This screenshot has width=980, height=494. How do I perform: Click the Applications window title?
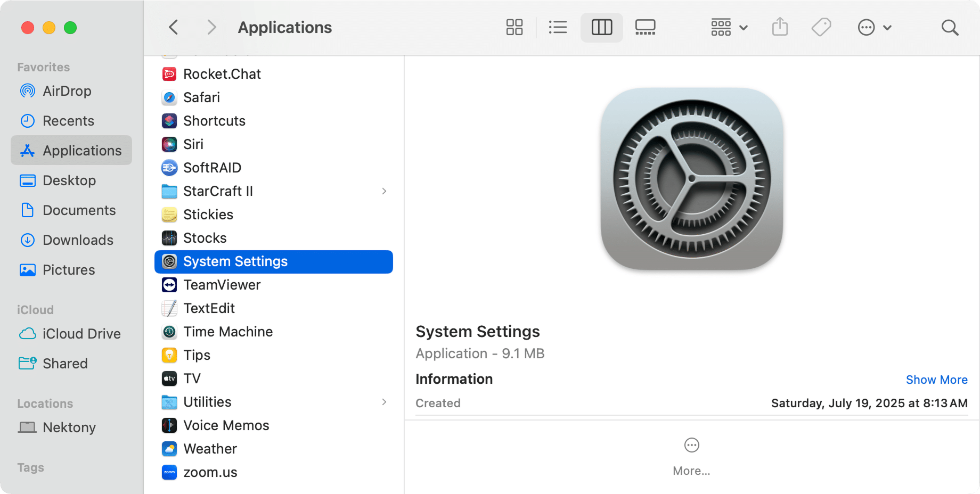click(x=285, y=27)
